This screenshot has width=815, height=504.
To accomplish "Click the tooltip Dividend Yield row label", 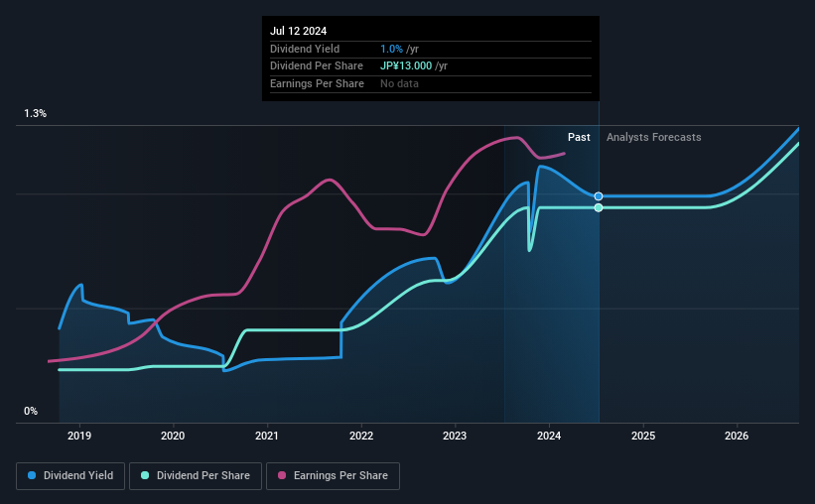I will click(305, 49).
